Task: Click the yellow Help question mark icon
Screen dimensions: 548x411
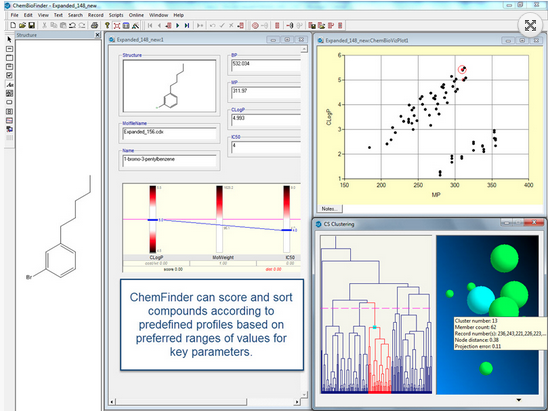Action: click(107, 25)
